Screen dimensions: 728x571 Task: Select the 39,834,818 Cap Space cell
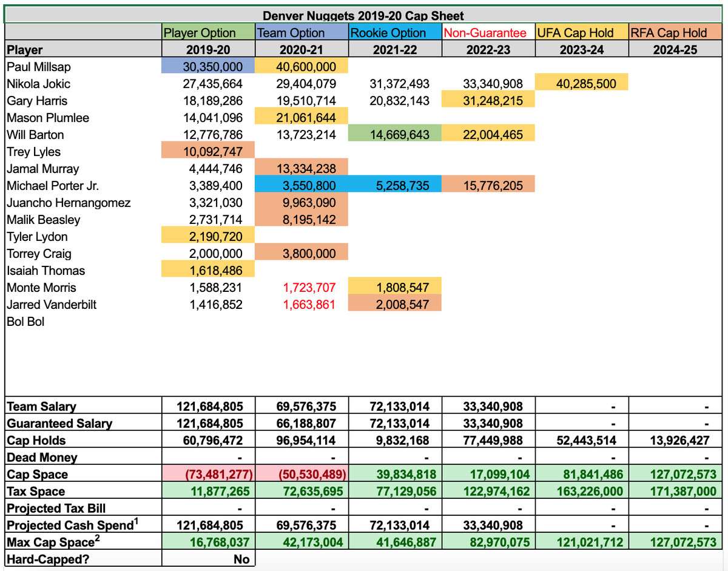395,474
